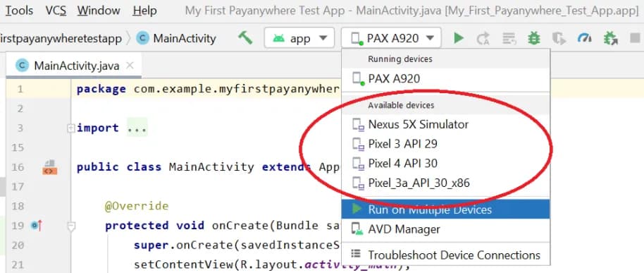Click the firstpayanywheretestapp breadcrumb
This screenshot has width=644, height=273.
[61, 38]
